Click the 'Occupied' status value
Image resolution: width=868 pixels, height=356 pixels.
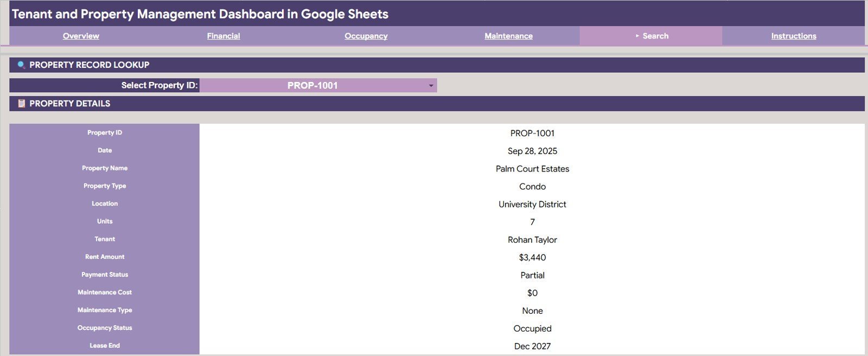(532, 328)
